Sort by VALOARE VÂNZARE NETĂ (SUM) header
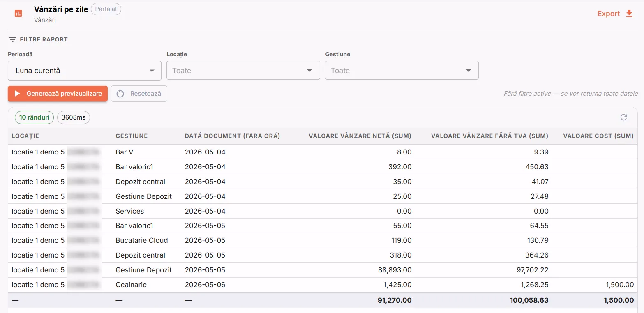This screenshot has width=644, height=313. (360, 136)
